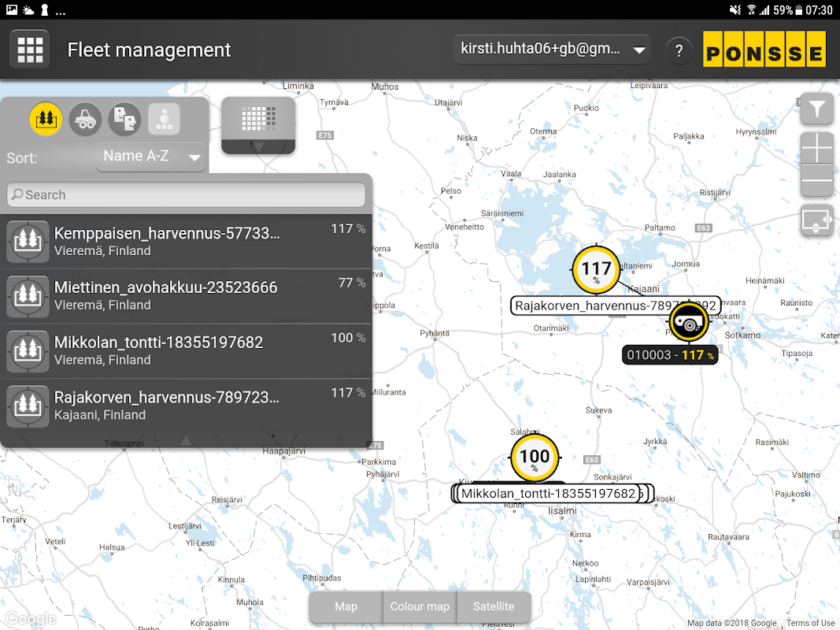Click the map screen fit icon
The width and height of the screenshot is (840, 630).
pyautogui.click(x=817, y=220)
